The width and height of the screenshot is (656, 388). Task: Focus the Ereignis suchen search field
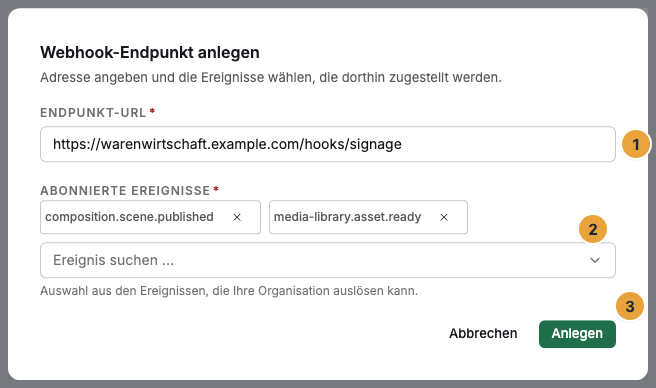click(x=328, y=260)
